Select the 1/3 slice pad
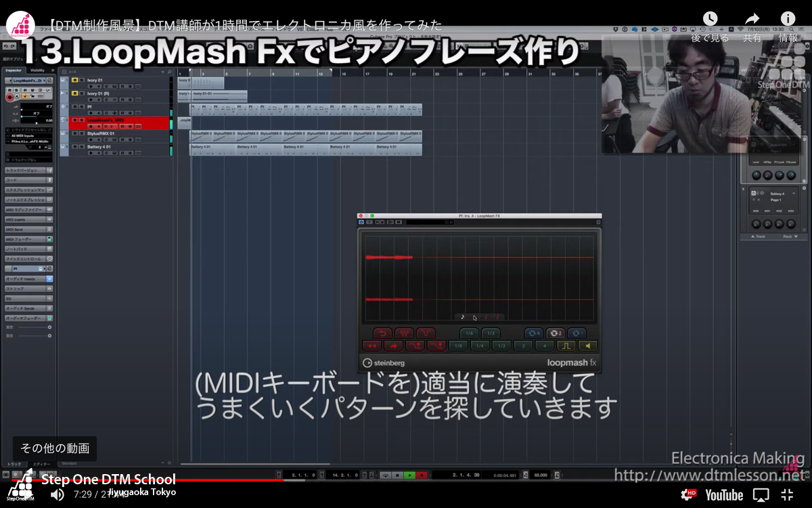This screenshot has height=508, width=812. (491, 333)
